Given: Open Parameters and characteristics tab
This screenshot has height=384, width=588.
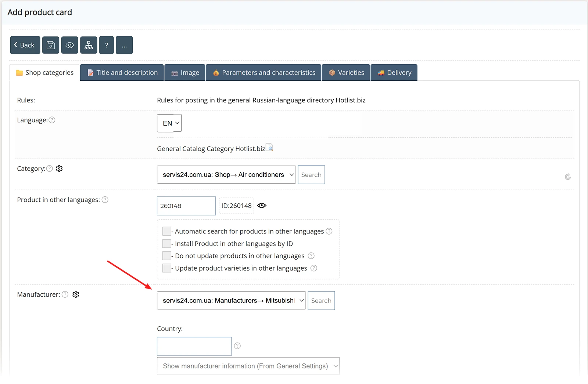Looking at the screenshot, I should 263,73.
